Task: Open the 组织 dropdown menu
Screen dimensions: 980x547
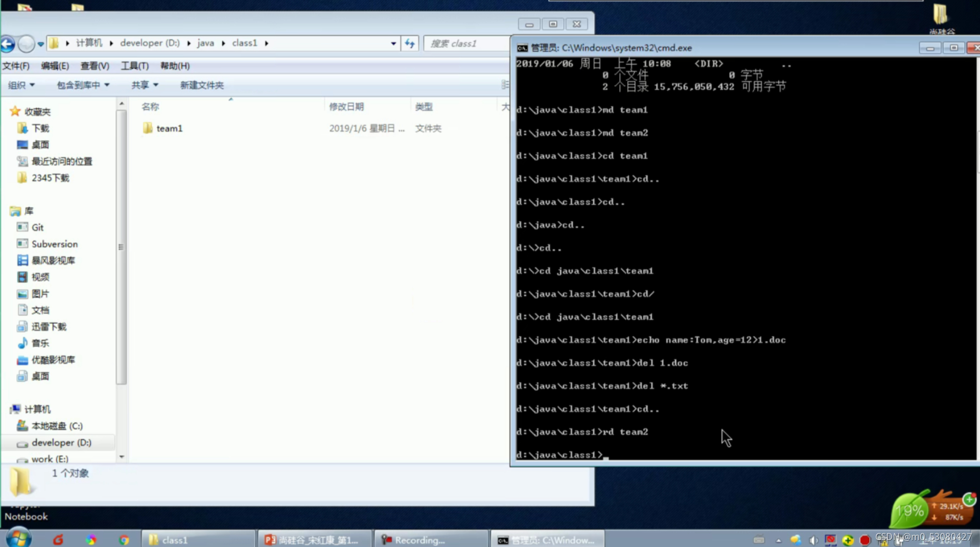Action: click(x=21, y=85)
